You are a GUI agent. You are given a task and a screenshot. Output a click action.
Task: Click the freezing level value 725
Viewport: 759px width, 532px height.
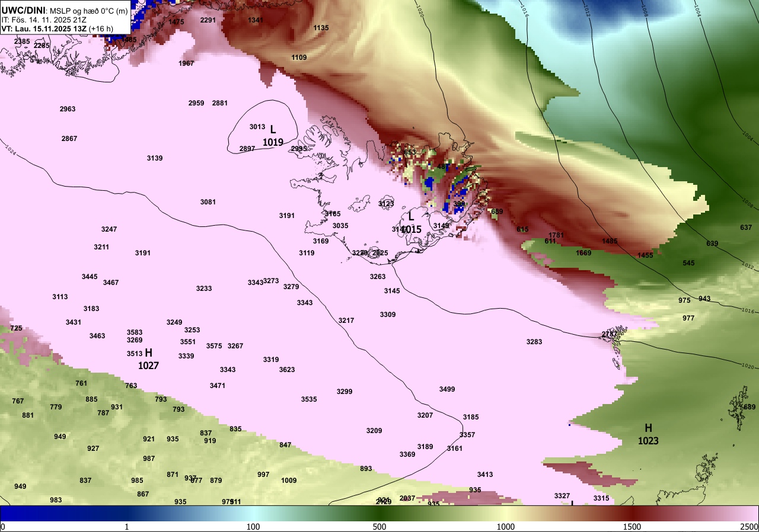16,328
